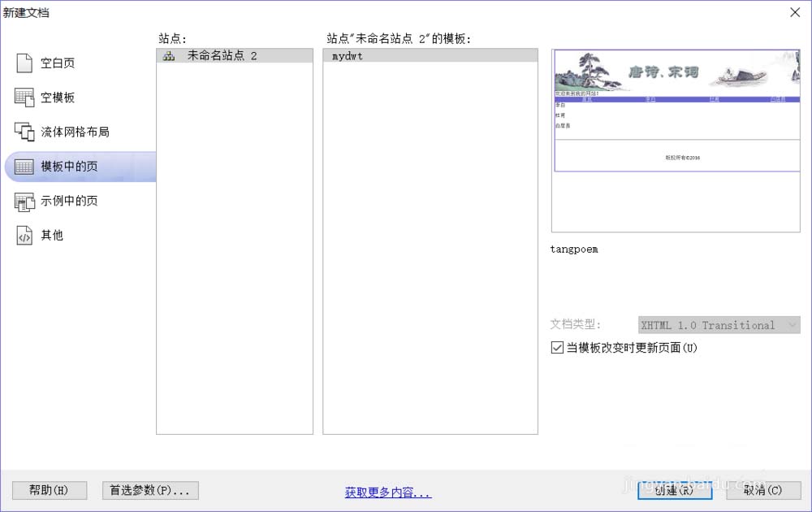Click the 模板中的页 grid icon
The image size is (812, 512).
(x=24, y=167)
